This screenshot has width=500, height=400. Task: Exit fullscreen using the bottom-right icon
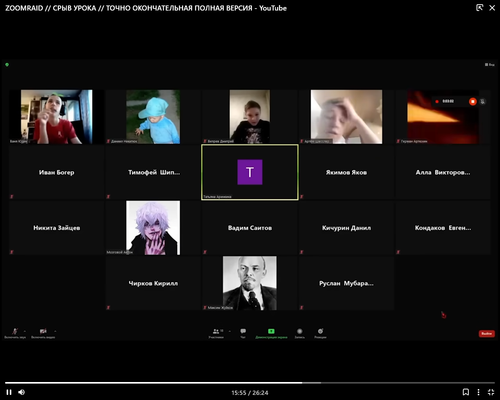click(x=491, y=392)
